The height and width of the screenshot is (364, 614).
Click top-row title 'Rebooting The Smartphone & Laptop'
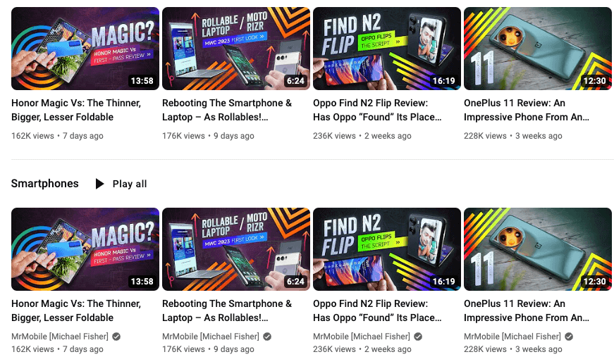pyautogui.click(x=227, y=110)
